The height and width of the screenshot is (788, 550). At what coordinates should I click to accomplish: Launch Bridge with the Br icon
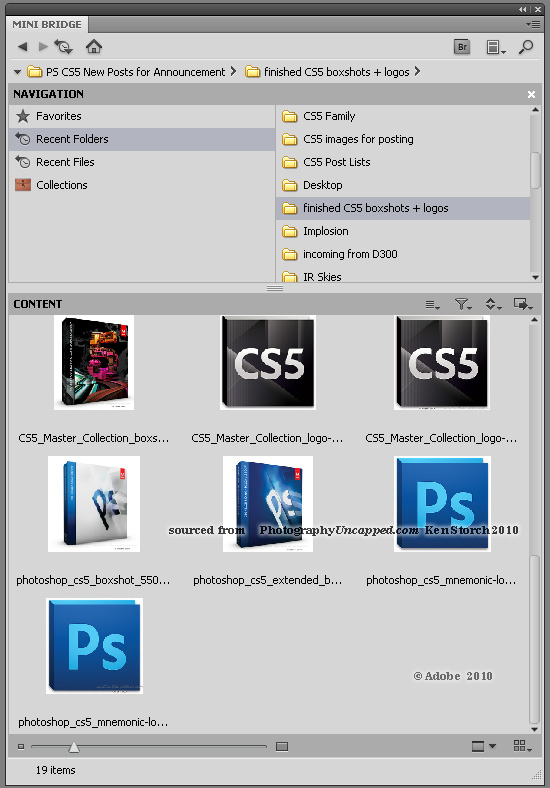pos(462,47)
